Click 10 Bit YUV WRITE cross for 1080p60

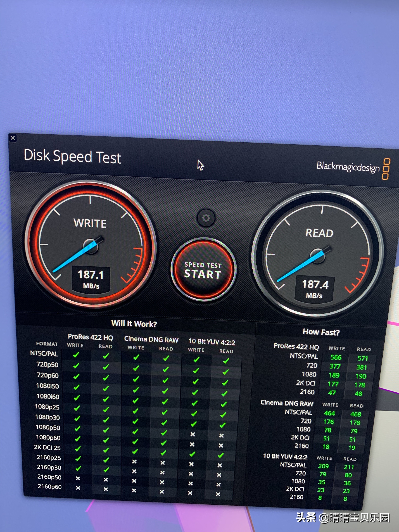pyautogui.click(x=193, y=434)
